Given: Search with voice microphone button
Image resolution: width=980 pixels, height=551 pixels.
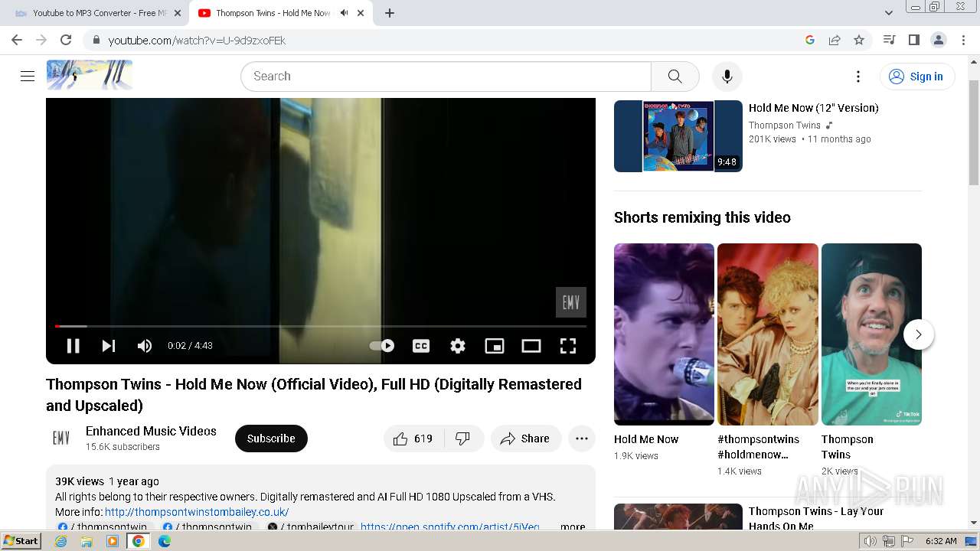Looking at the screenshot, I should [727, 77].
